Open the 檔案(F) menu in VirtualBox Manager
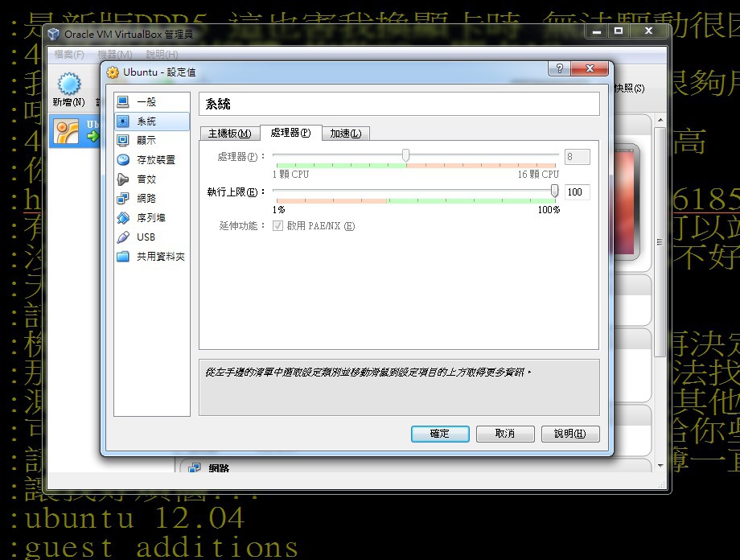Screen dimensions: 740x560 [69, 54]
